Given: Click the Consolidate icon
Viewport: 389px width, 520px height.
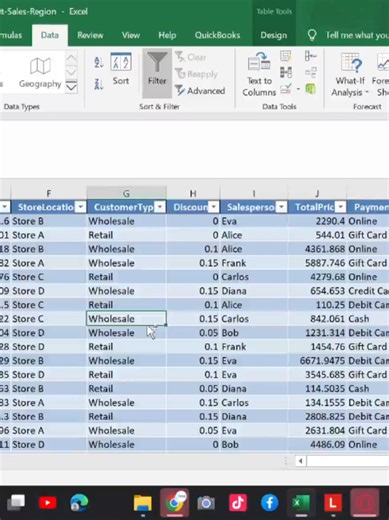Looking at the screenshot, I should point(311,56).
